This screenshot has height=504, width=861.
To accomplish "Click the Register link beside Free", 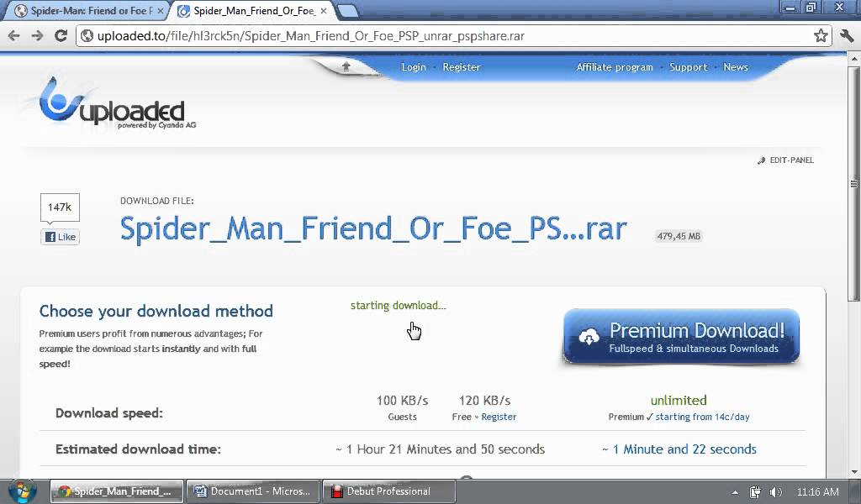I will (499, 417).
